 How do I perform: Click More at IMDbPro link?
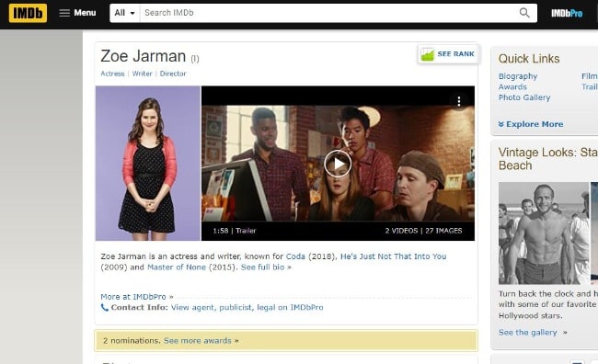137,297
